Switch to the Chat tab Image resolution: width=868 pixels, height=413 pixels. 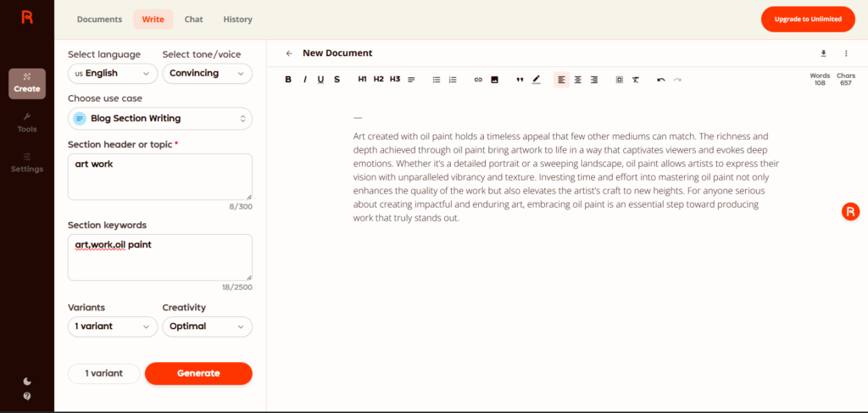point(194,20)
